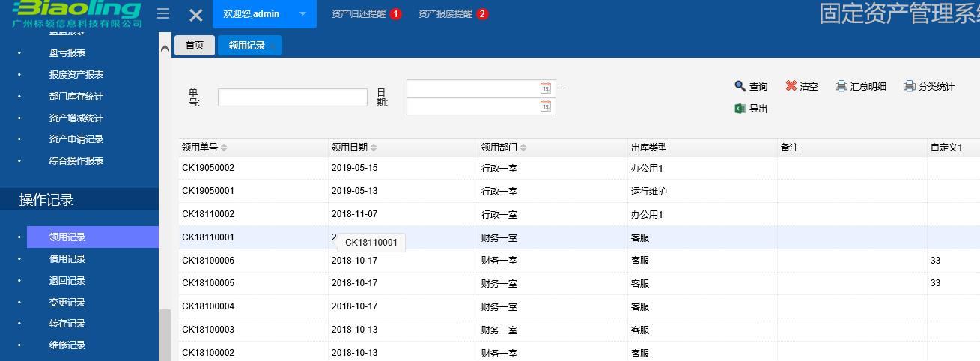
Task: Sort by 领用部门 column arrows
Action: [523, 148]
